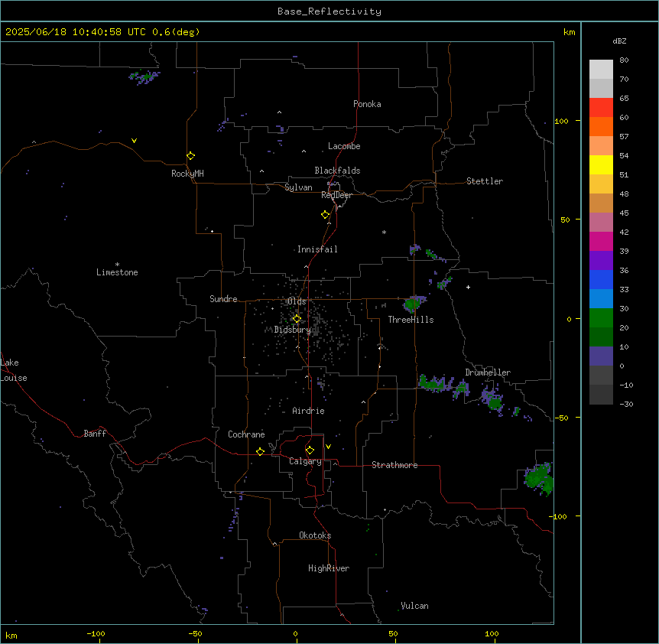Click the -10 value in dBZ legend
The width and height of the screenshot is (659, 644).
click(626, 385)
